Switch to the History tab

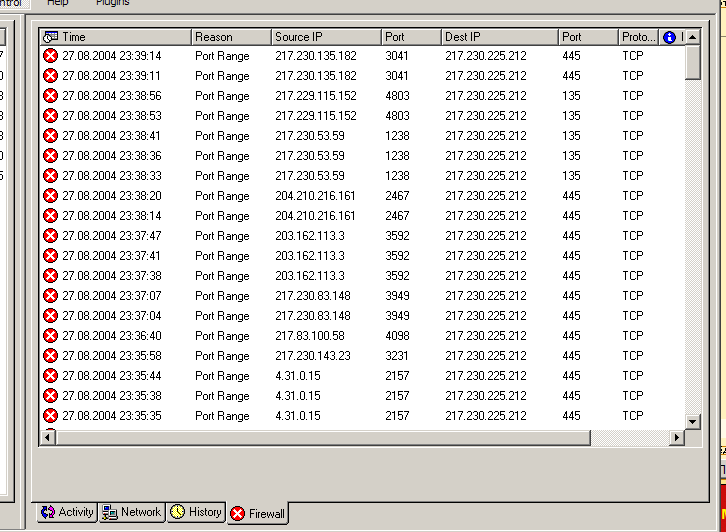pos(196,512)
